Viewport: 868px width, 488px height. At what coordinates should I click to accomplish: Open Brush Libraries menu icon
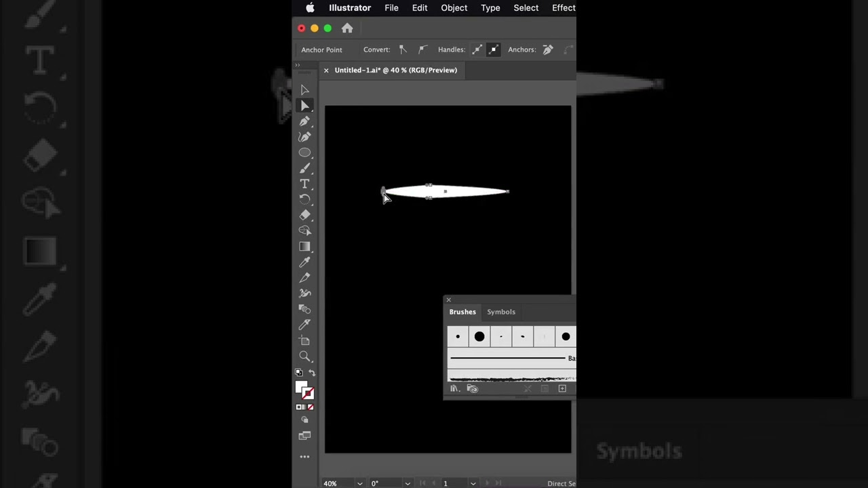click(455, 388)
